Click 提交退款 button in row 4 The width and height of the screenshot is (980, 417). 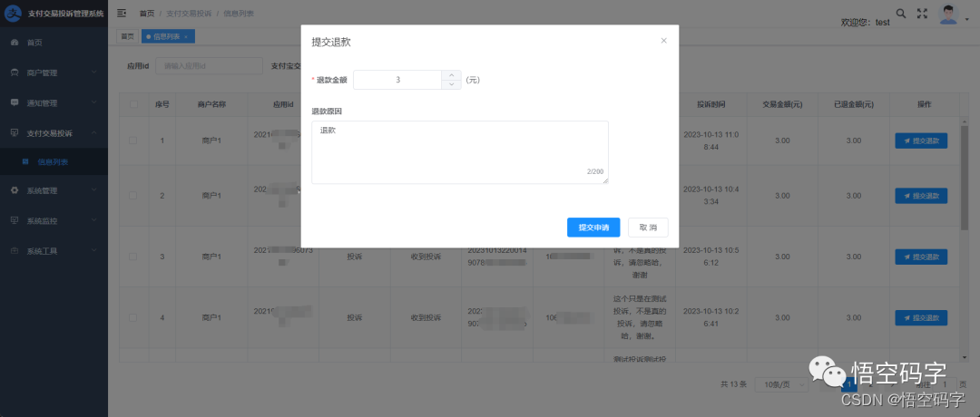click(921, 318)
